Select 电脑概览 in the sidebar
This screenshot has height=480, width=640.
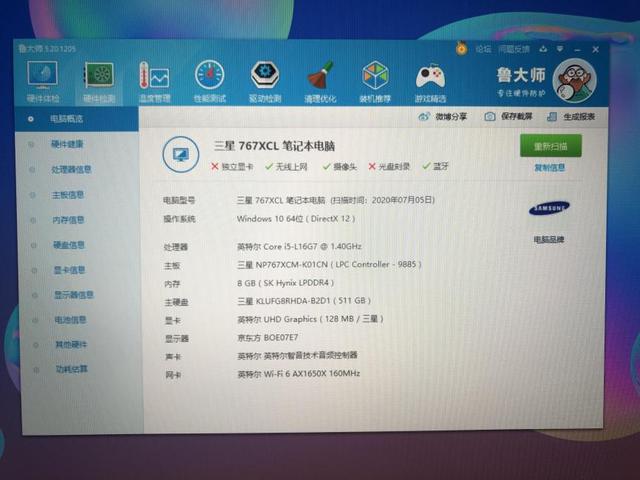[x=77, y=119]
